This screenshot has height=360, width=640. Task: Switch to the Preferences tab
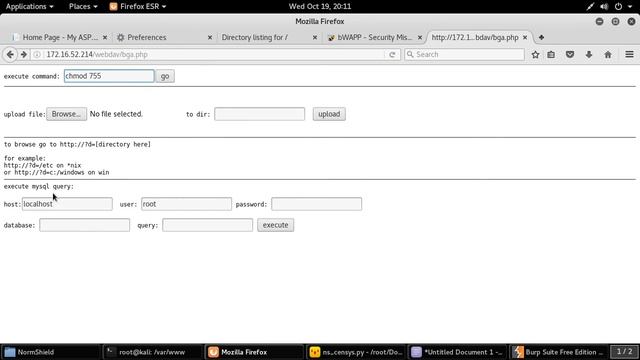(x=163, y=37)
